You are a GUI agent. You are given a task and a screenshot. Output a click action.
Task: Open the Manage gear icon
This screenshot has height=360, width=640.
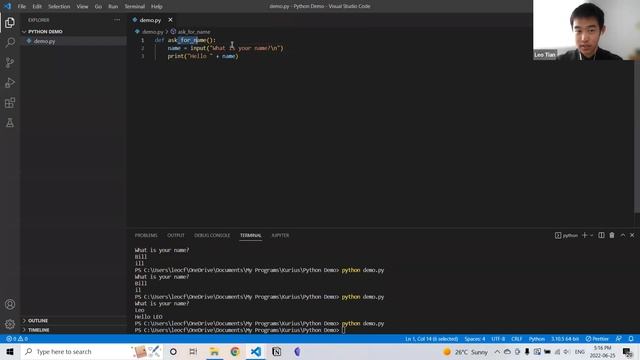pyautogui.click(x=10, y=324)
